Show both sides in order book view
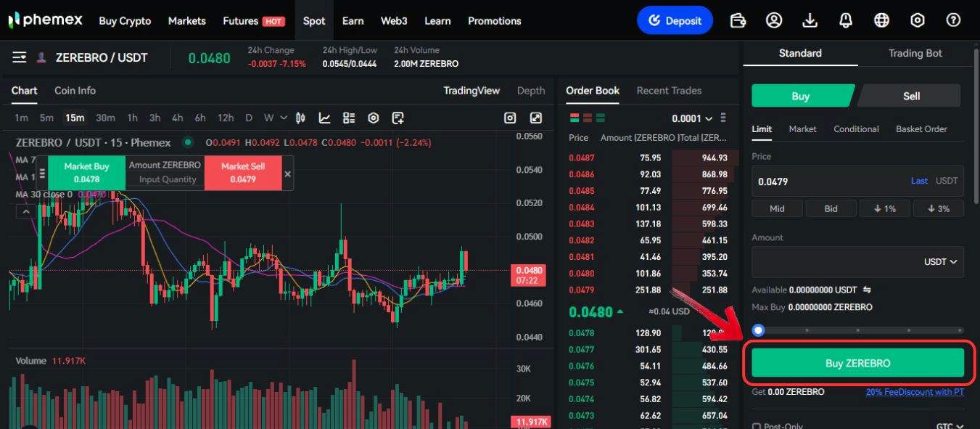Viewport: 980px width, 429px height. (575, 118)
